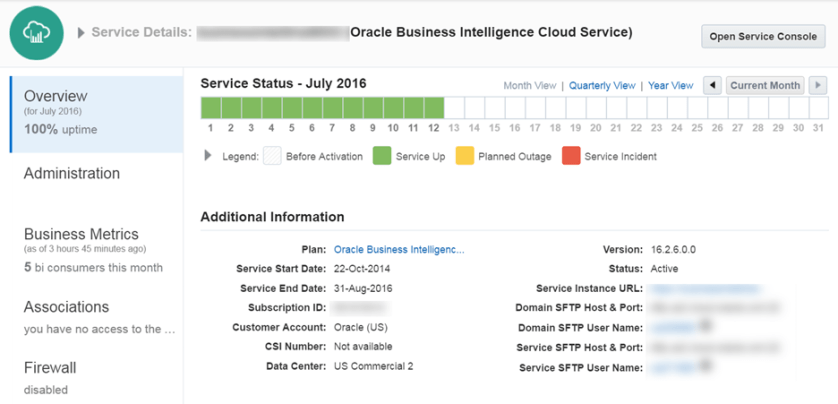Image resolution: width=838 pixels, height=404 pixels.
Task: Switch to Quarterly View
Action: point(602,86)
